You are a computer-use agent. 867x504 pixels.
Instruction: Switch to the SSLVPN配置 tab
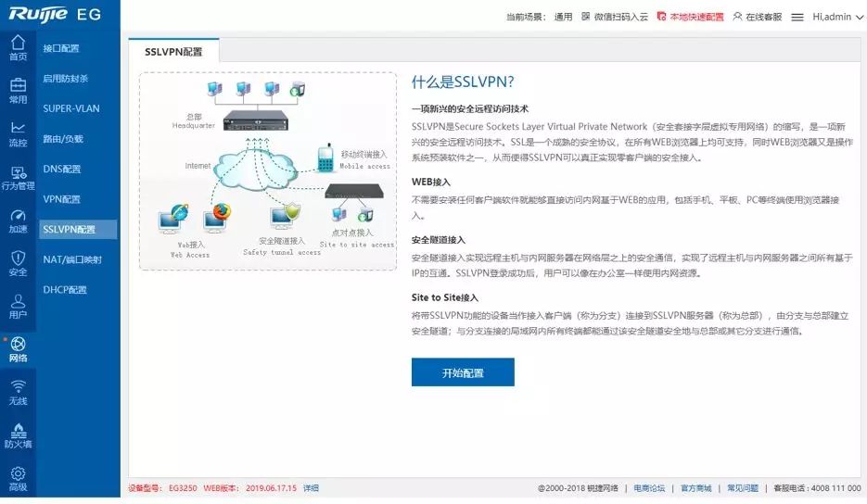[173, 52]
